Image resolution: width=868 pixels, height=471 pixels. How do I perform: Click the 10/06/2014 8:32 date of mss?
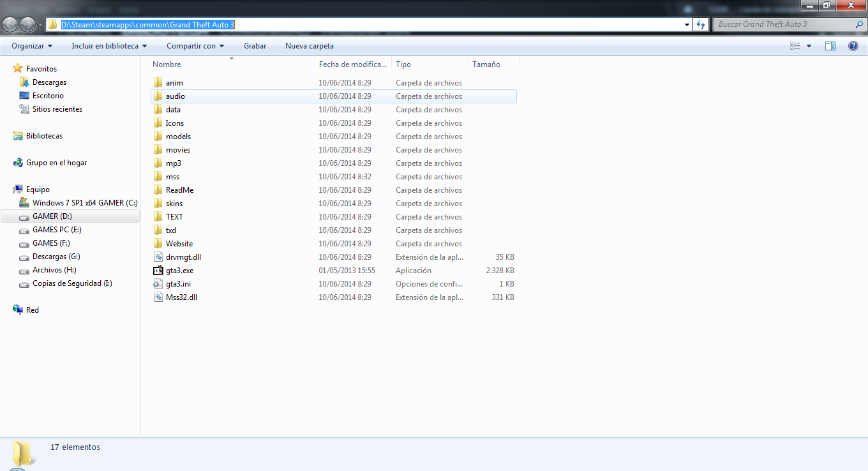click(x=345, y=177)
